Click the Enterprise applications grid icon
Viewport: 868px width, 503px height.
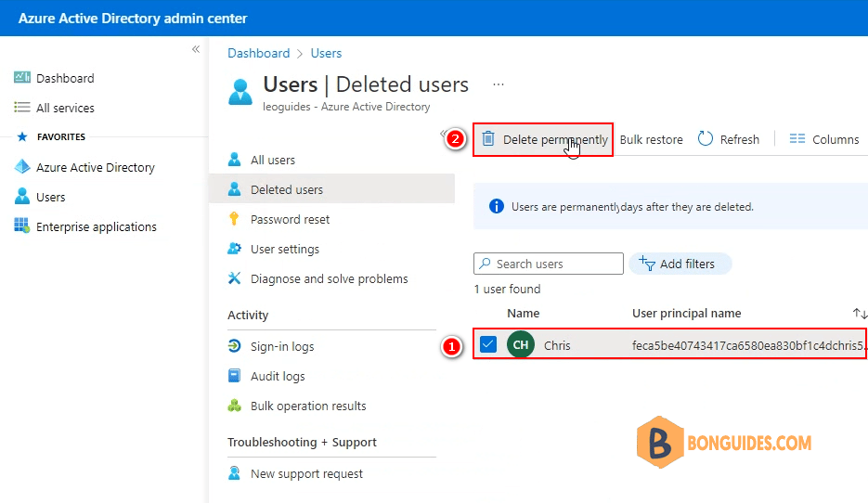[22, 226]
